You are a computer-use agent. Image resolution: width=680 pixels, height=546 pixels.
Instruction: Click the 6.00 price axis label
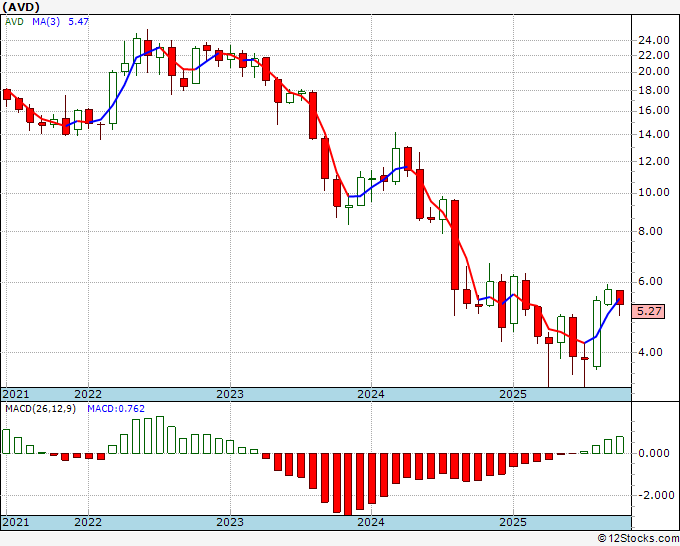point(651,281)
